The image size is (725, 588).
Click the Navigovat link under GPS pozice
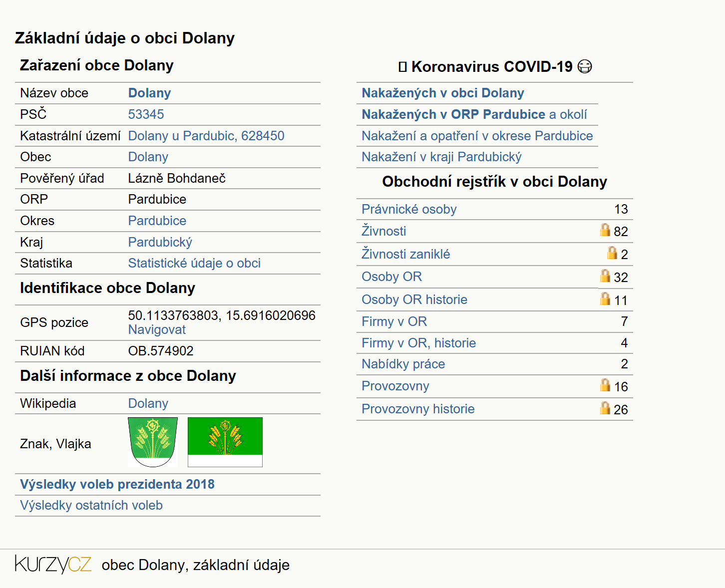pos(157,329)
